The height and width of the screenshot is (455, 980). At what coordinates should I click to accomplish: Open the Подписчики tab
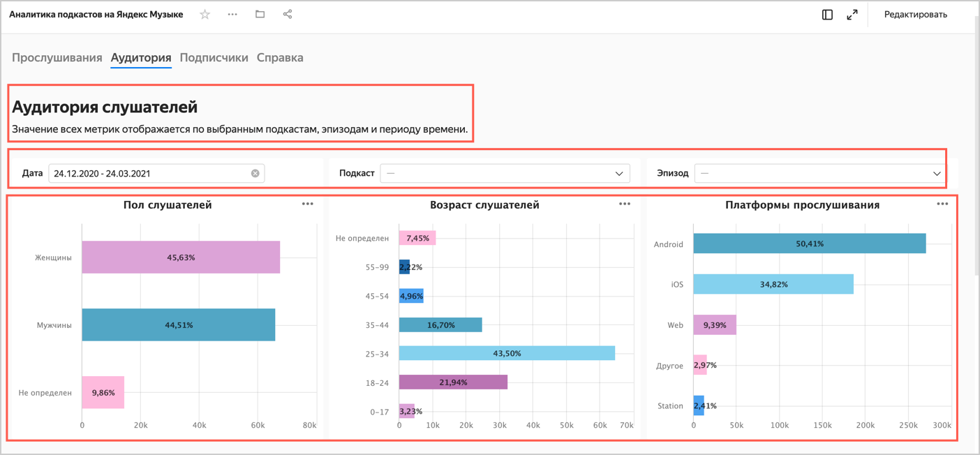click(x=214, y=58)
